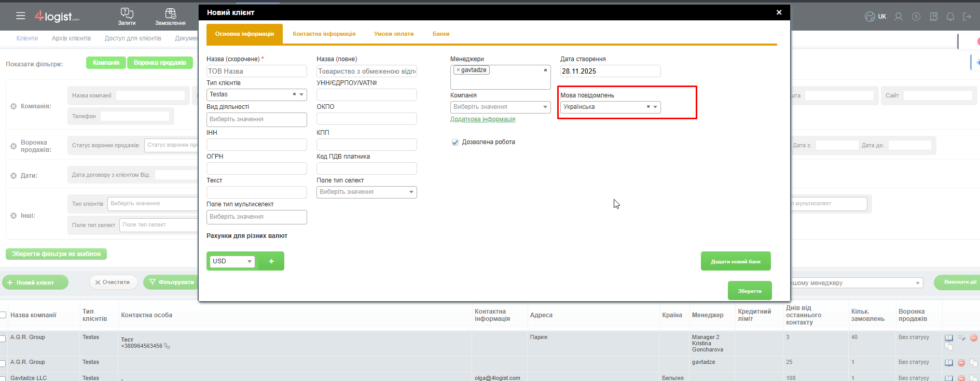
Task: Click the logout arrow icon
Action: [967, 17]
